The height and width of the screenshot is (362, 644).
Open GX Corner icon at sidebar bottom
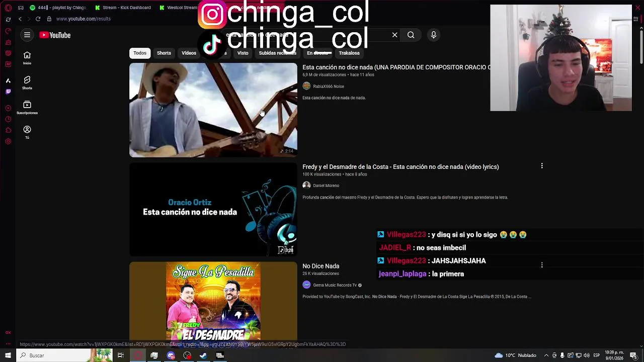tap(8, 332)
